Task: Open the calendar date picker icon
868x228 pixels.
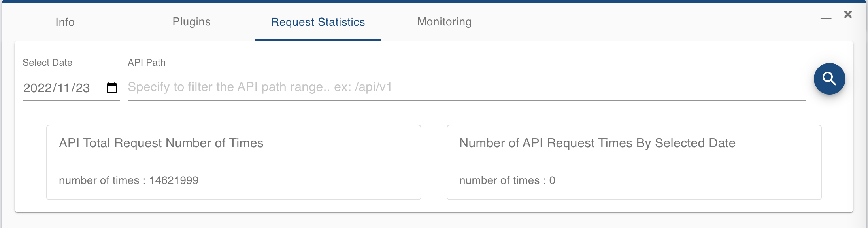Action: click(x=112, y=87)
